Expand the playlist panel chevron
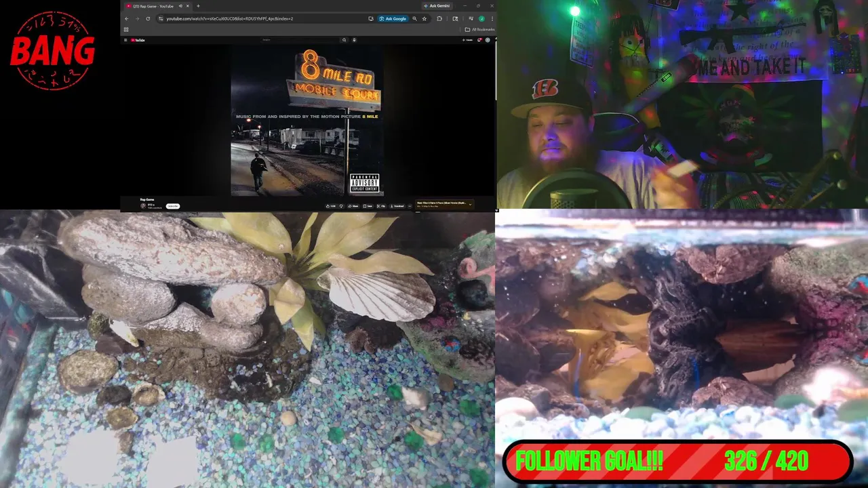This screenshot has width=868, height=488. (470, 205)
